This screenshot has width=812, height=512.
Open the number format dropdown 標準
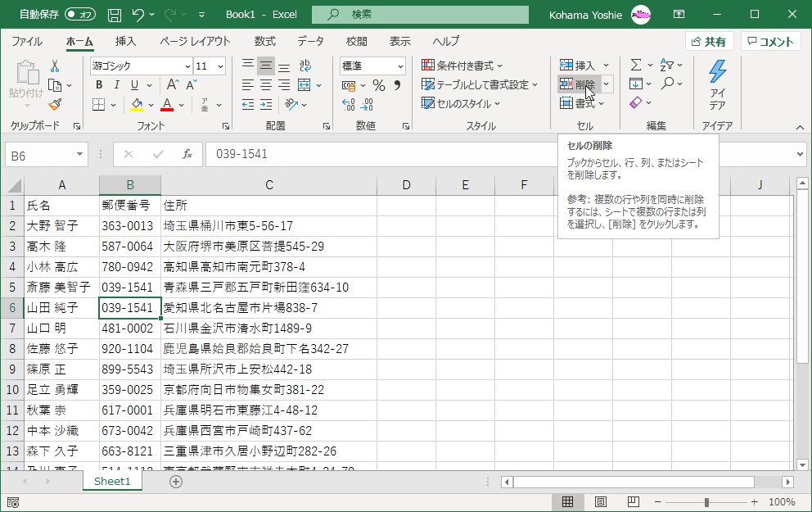point(400,66)
